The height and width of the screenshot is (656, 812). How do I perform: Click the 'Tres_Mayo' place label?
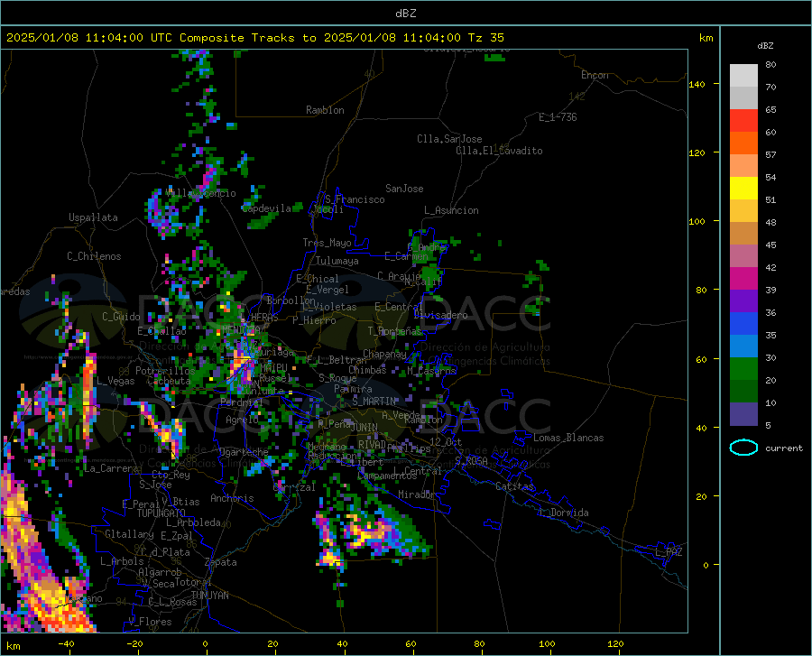click(x=327, y=243)
